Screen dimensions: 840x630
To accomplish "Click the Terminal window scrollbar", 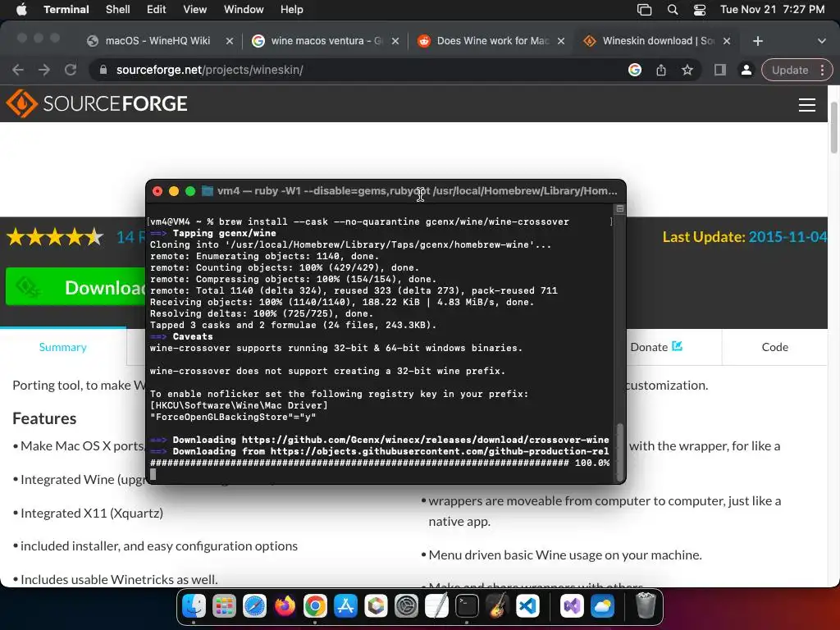I will point(620,451).
